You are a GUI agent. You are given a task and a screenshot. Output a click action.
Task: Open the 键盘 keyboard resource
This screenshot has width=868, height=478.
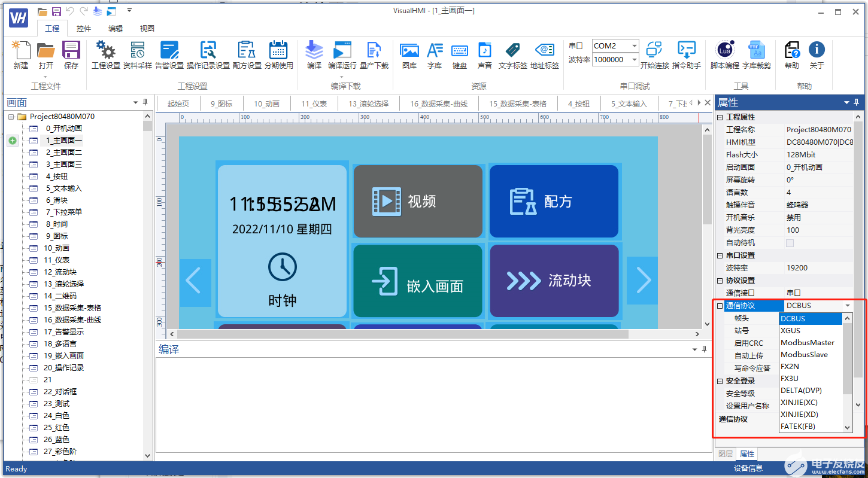click(460, 55)
